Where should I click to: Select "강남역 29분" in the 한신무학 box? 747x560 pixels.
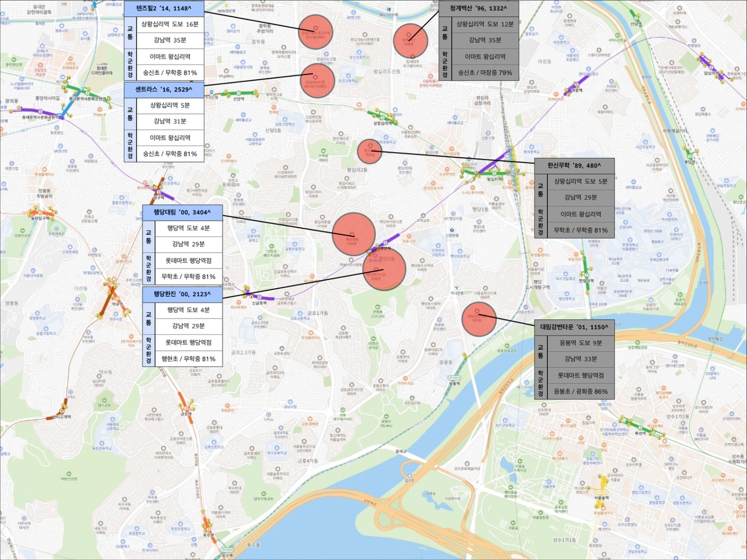(x=581, y=198)
